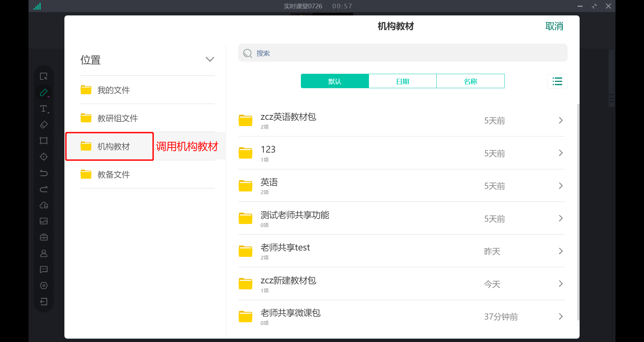Image resolution: width=644 pixels, height=342 pixels.
Task: Open the settings hexagon icon
Action: coord(44,286)
